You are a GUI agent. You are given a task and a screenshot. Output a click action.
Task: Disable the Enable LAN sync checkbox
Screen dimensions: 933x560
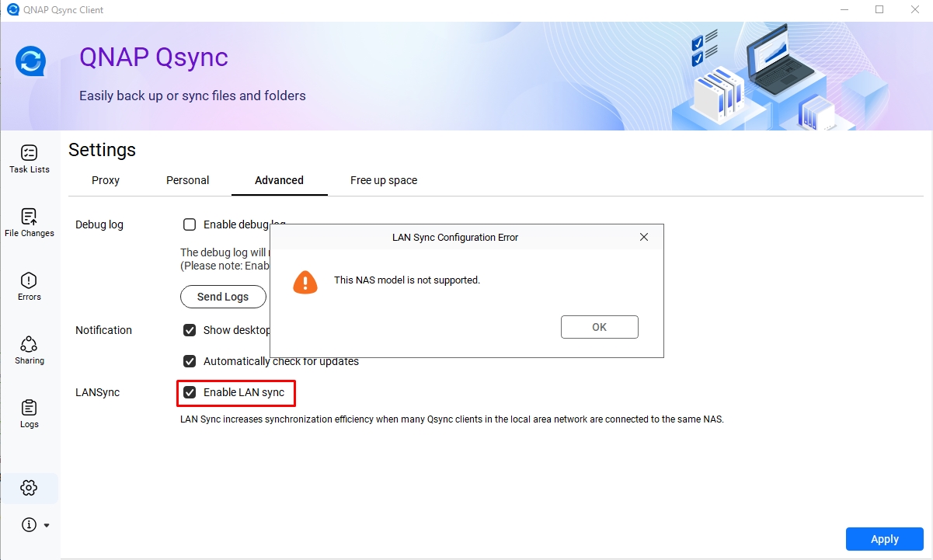point(190,392)
